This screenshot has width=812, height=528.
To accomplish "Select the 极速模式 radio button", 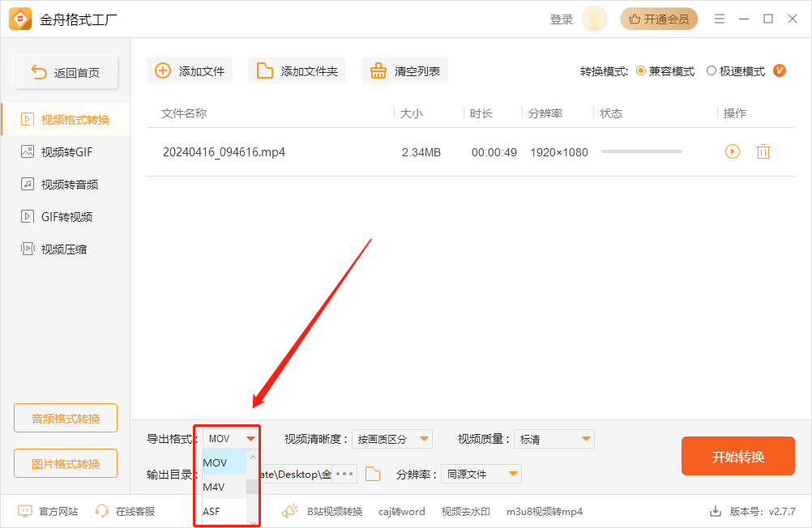I will point(712,71).
